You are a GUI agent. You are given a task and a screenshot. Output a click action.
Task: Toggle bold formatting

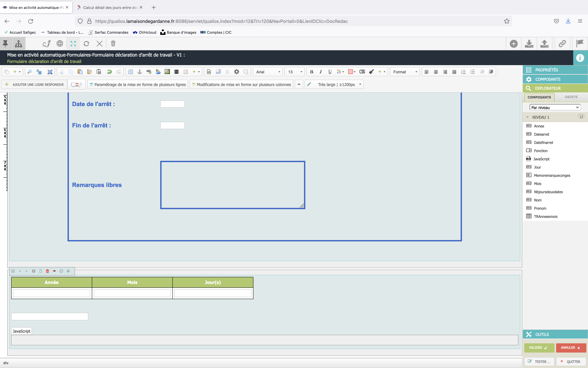click(x=312, y=72)
